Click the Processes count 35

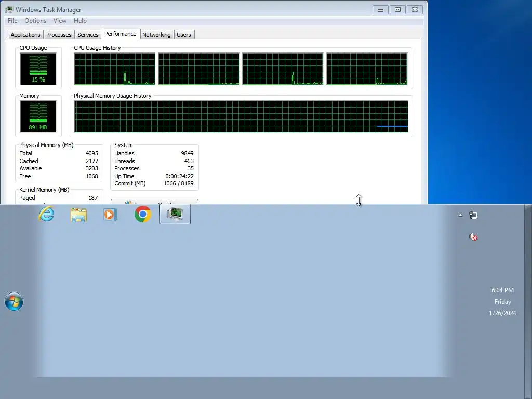pos(191,168)
